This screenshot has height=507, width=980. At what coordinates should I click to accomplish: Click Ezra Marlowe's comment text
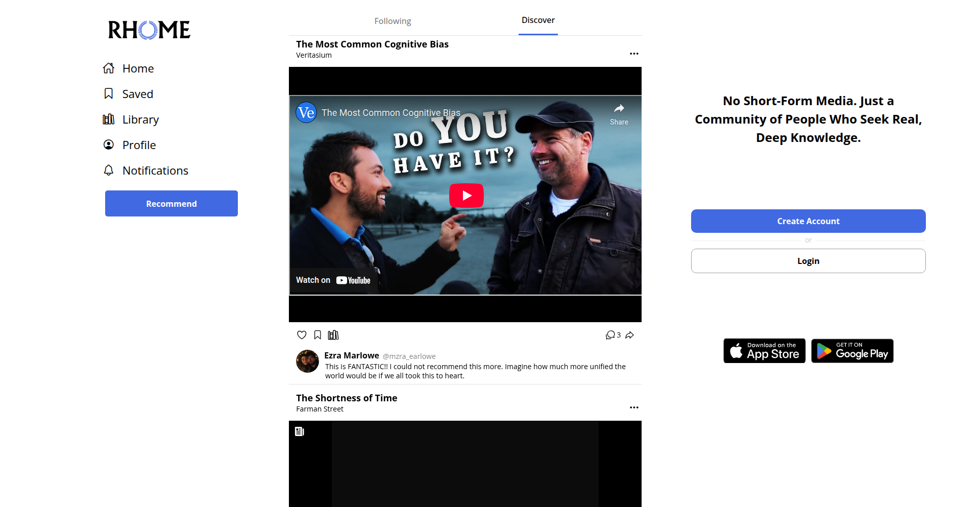point(475,371)
